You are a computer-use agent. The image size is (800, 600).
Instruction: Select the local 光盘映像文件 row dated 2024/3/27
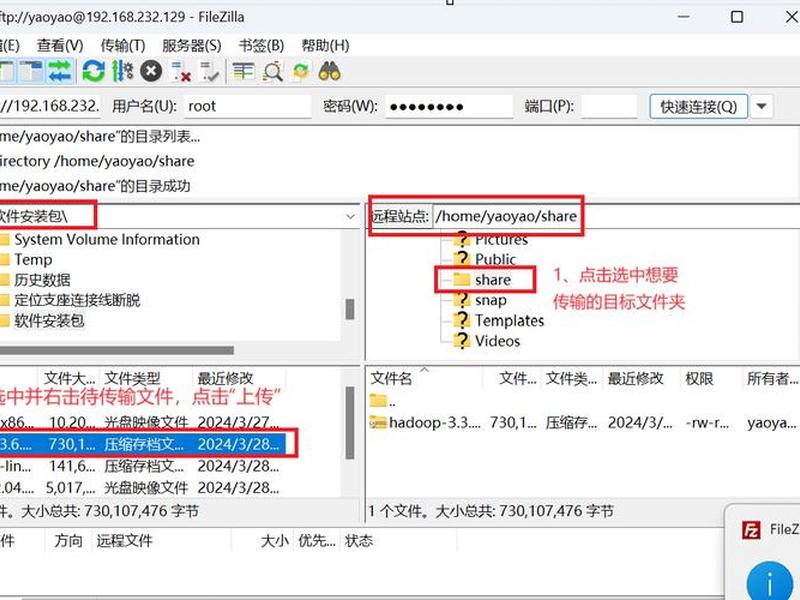142,422
